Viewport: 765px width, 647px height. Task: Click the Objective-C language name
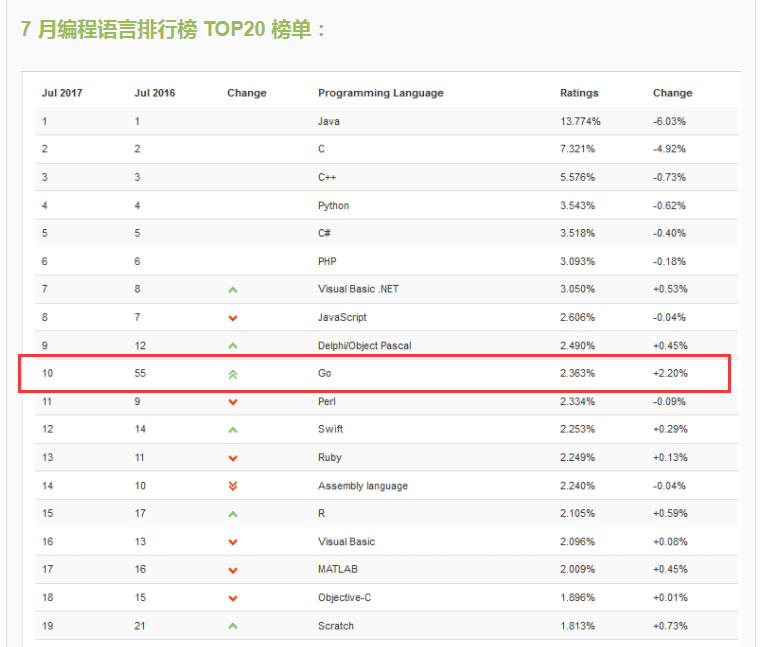tap(344, 598)
